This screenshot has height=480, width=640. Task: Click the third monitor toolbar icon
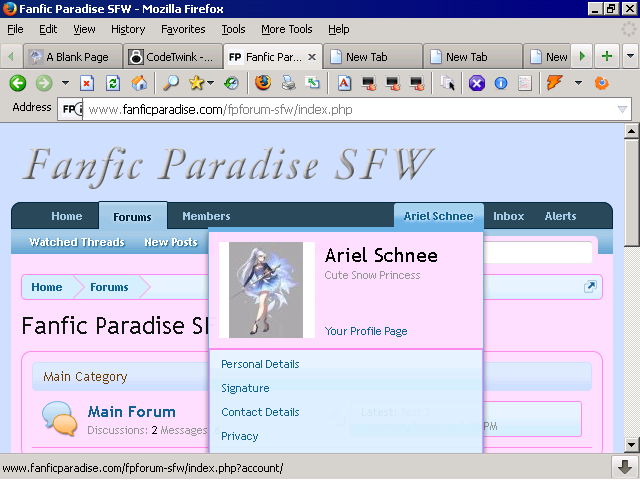click(x=417, y=83)
